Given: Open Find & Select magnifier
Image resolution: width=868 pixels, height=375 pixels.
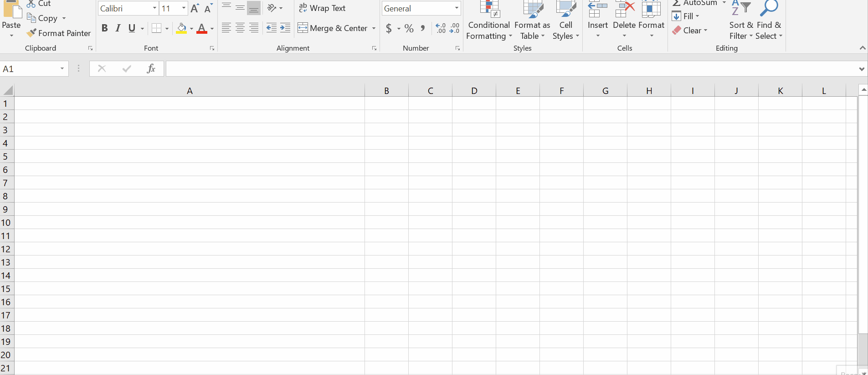Looking at the screenshot, I should 769,21.
